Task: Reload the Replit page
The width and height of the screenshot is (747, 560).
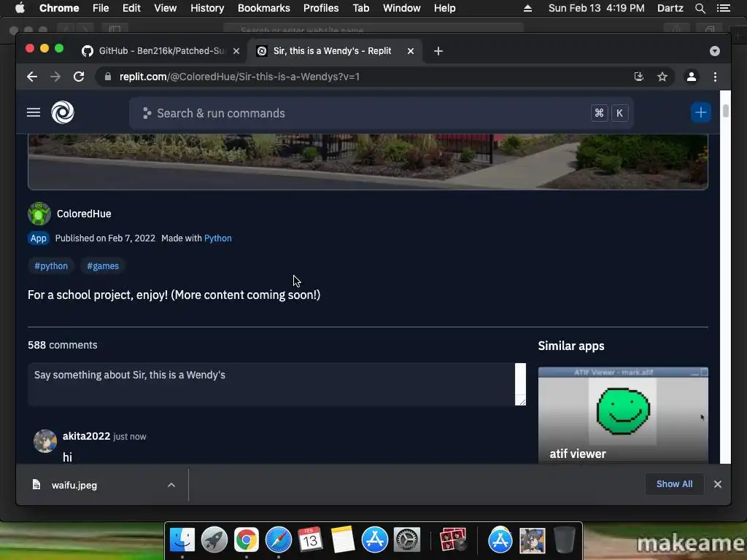Action: (79, 77)
